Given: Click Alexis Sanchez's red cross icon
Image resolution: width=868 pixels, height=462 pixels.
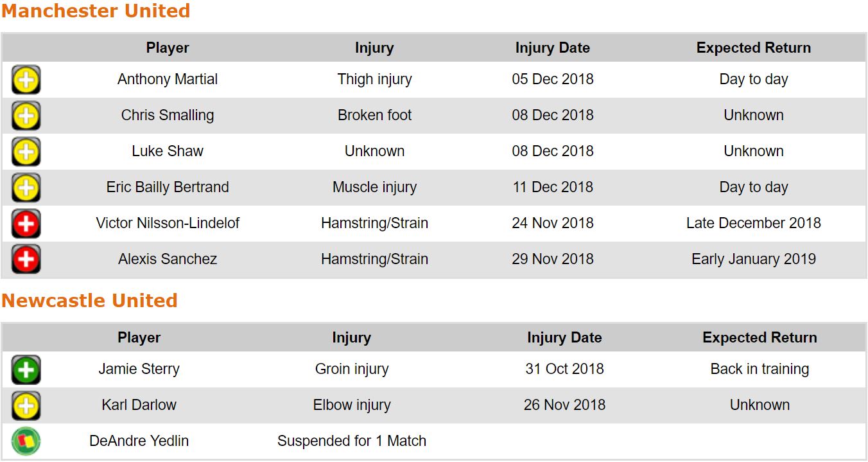Looking at the screenshot, I should [x=26, y=260].
